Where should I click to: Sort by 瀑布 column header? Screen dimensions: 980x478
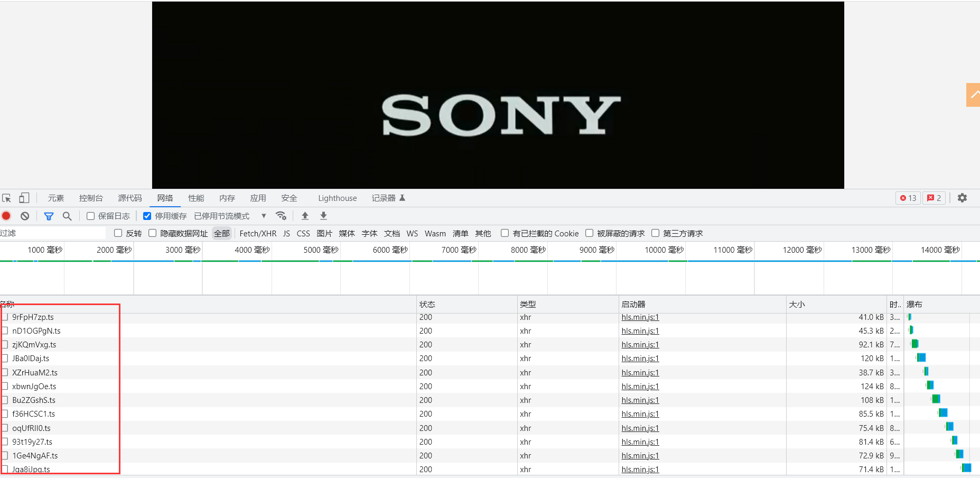click(x=942, y=304)
